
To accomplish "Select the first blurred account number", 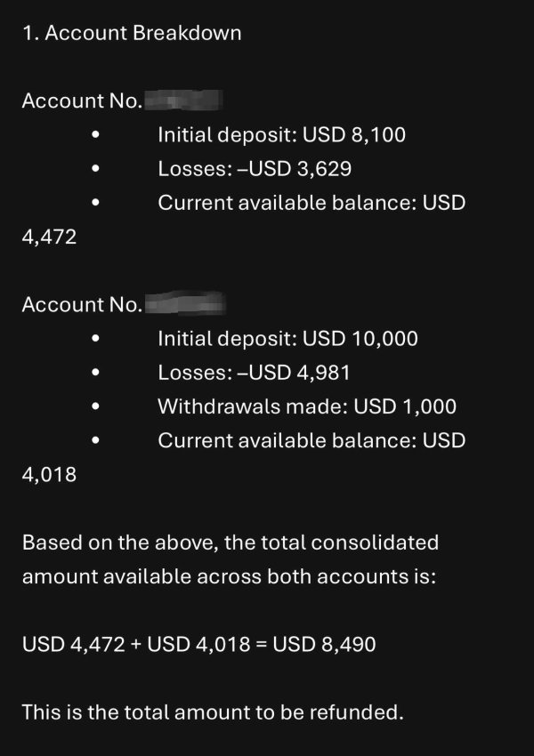I will pyautogui.click(x=183, y=100).
